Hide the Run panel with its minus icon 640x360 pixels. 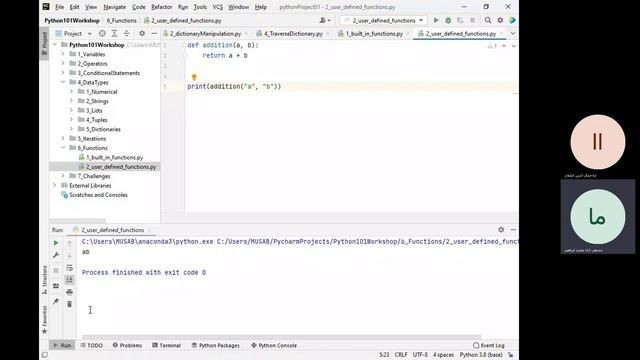(513, 230)
